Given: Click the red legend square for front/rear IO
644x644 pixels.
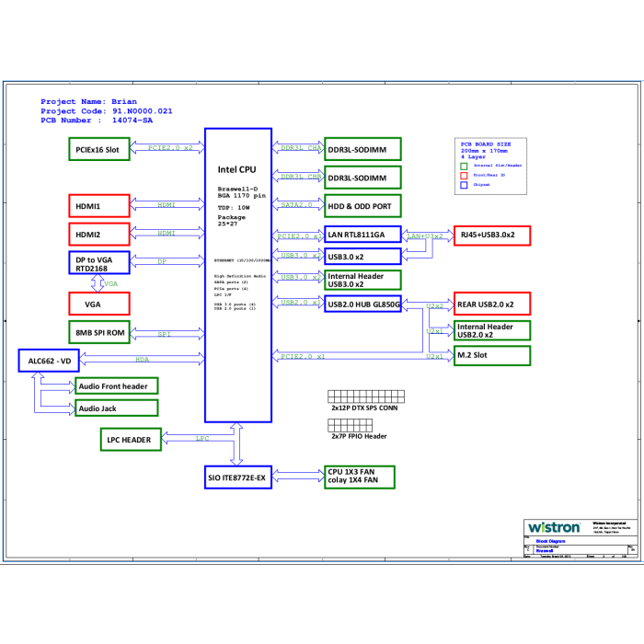Looking at the screenshot, I should point(464,176).
